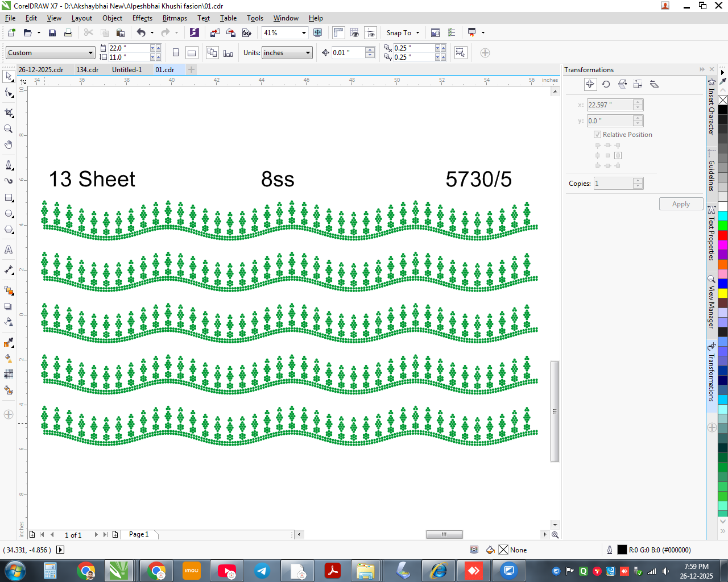Select the Artistic Media tool
Image resolution: width=728 pixels, height=582 pixels.
(x=9, y=181)
